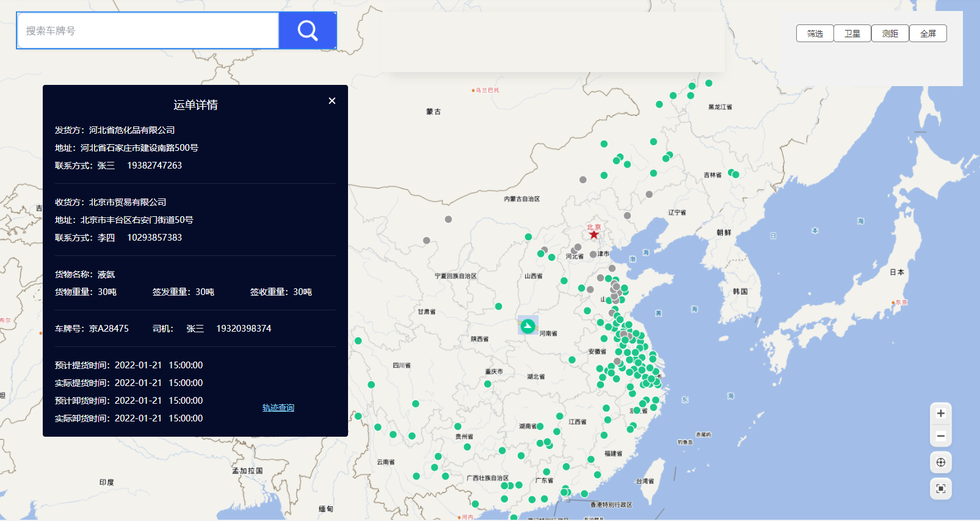Click driver phone number 19320398374
This screenshot has height=521, width=980.
tap(244, 329)
